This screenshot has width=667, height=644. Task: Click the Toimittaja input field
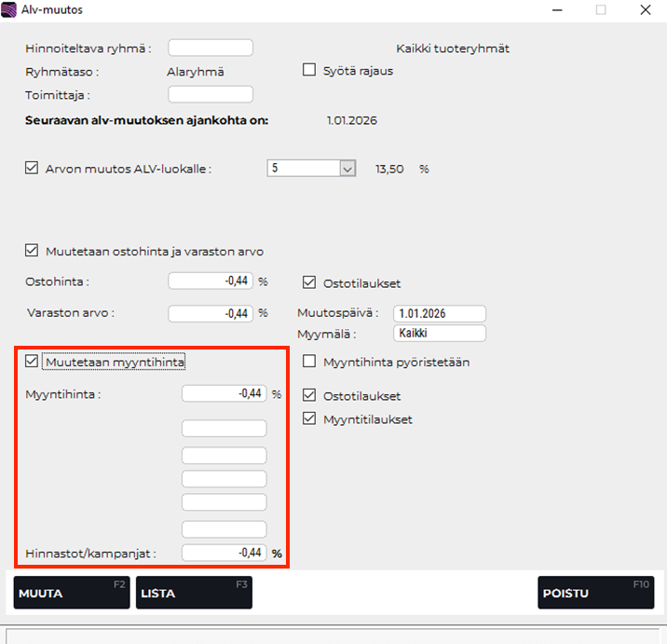click(x=210, y=94)
